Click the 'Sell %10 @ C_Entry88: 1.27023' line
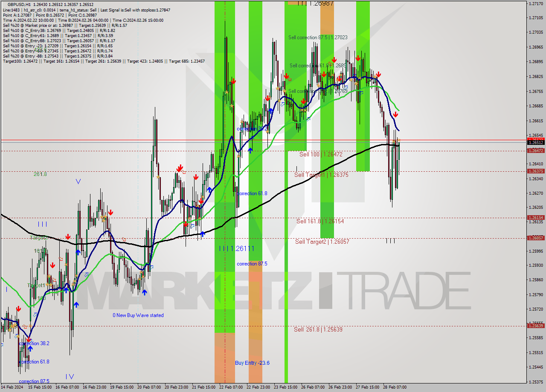Screen dimensions: 546x392 pyautogui.click(x=59, y=40)
